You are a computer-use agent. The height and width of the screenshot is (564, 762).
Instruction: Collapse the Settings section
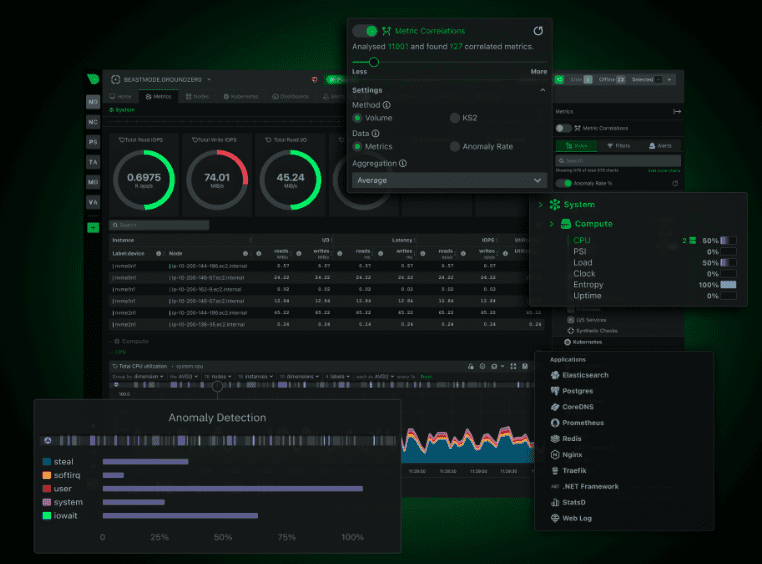click(542, 90)
